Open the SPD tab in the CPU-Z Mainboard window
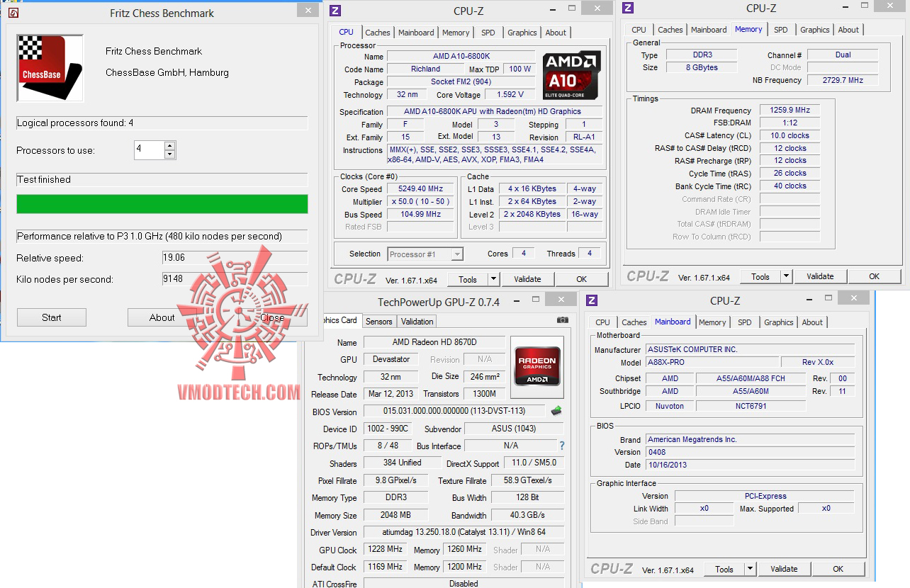The image size is (910, 588). (x=744, y=322)
